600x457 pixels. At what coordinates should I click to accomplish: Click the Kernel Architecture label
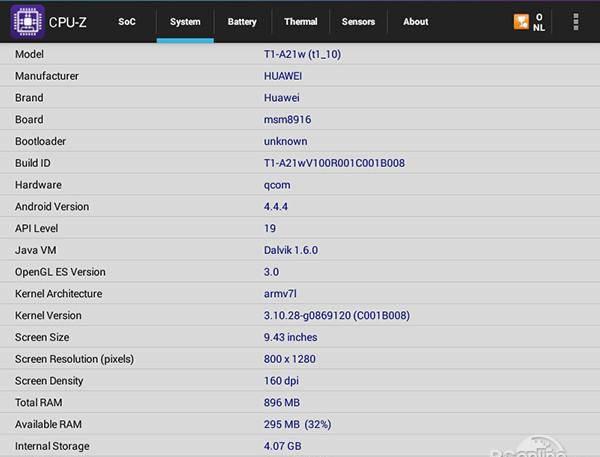(x=59, y=294)
